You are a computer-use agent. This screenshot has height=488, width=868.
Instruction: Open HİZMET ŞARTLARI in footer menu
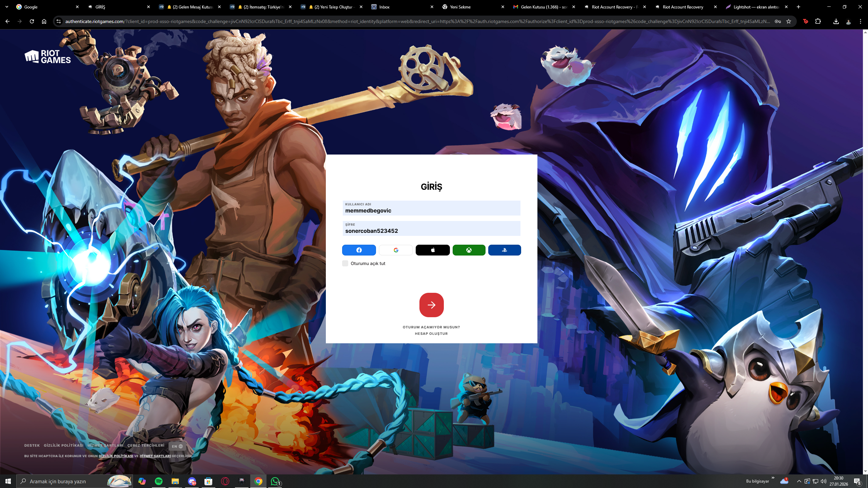[x=105, y=446]
